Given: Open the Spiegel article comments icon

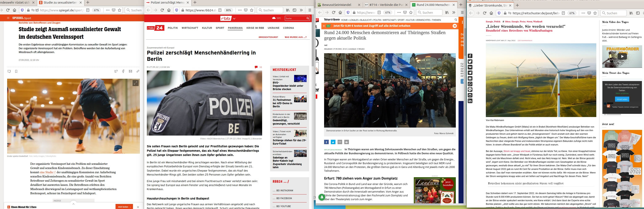Looking at the screenshot, I should coord(9,71).
